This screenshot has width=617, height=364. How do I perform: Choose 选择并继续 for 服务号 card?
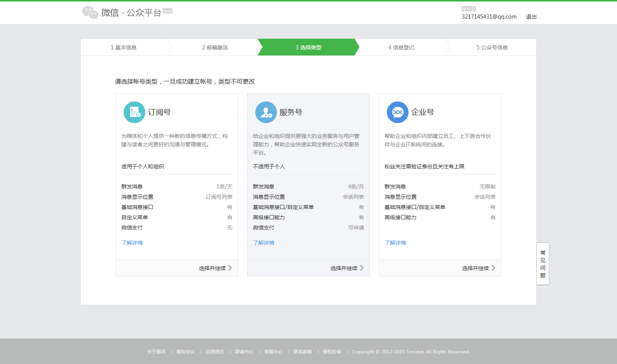pyautogui.click(x=344, y=268)
